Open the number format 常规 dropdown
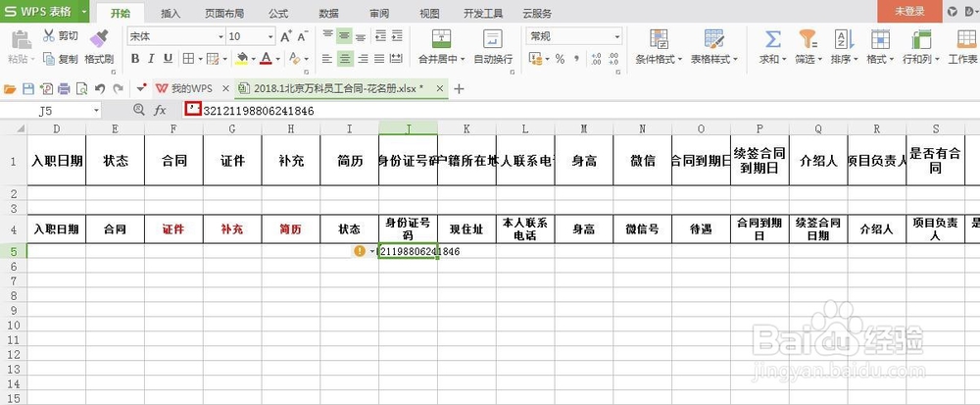This screenshot has height=405, width=980. (616, 37)
